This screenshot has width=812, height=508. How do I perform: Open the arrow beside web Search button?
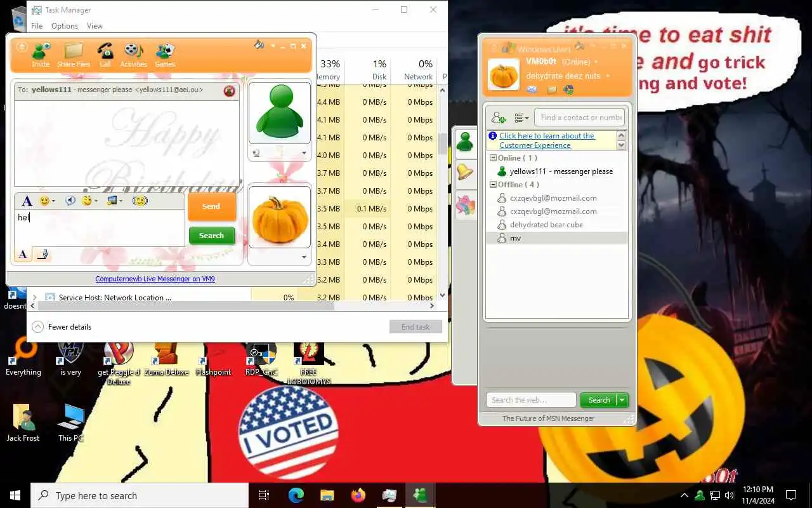622,400
